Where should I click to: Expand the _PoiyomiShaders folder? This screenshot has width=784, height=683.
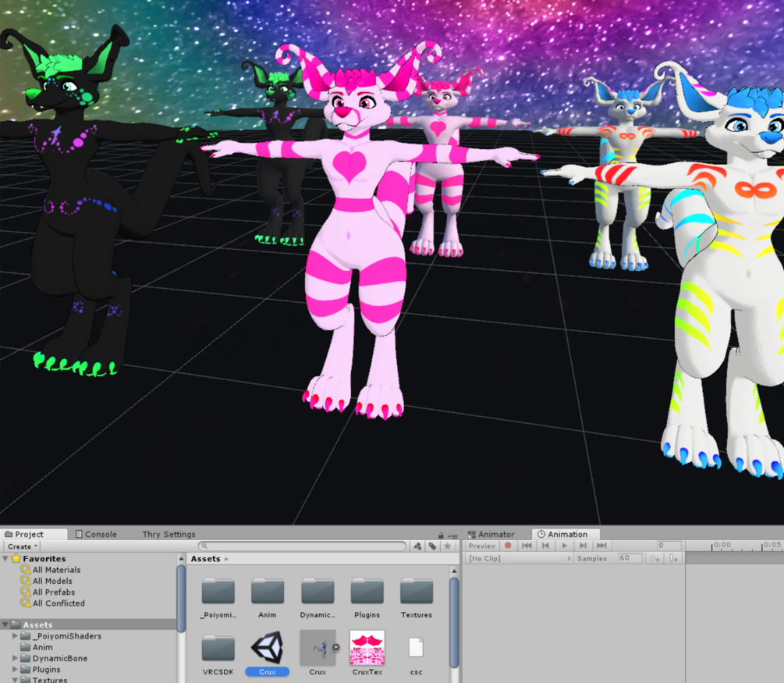tap(15, 636)
